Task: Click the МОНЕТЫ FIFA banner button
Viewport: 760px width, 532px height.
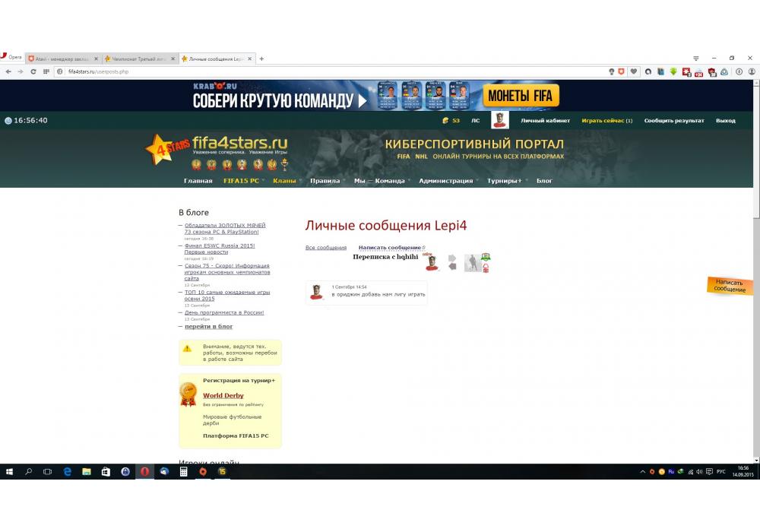Action: (x=521, y=96)
